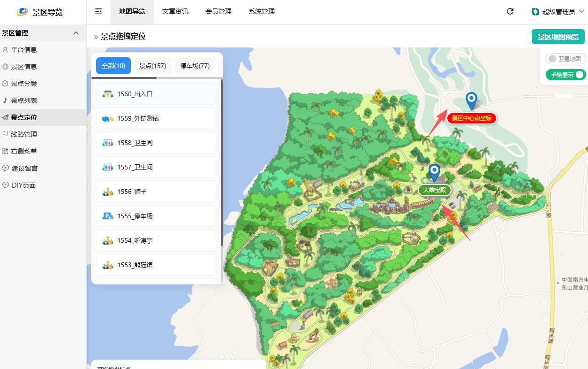This screenshot has width=588, height=369.
Task: Click the 平台信息 person icon
Action: click(x=5, y=49)
